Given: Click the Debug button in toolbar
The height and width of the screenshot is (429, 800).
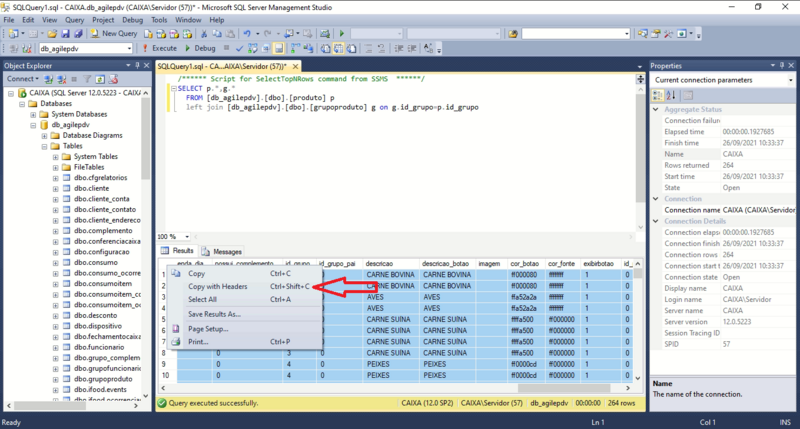Looking at the screenshot, I should [199, 48].
